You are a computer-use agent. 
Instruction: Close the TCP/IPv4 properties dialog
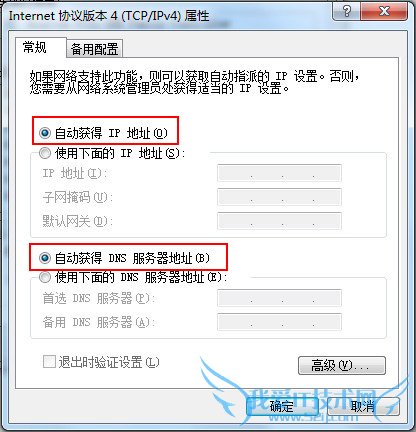click(x=384, y=11)
